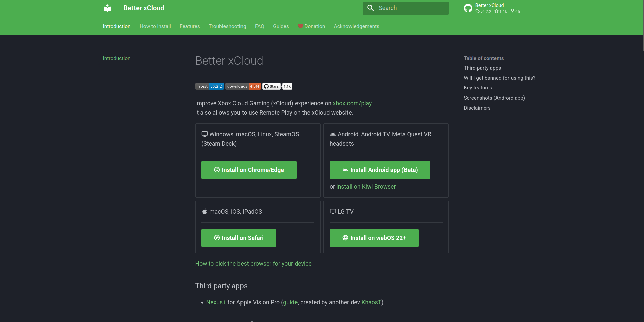Click the search magnifier icon
This screenshot has height=322, width=644.
[370, 8]
